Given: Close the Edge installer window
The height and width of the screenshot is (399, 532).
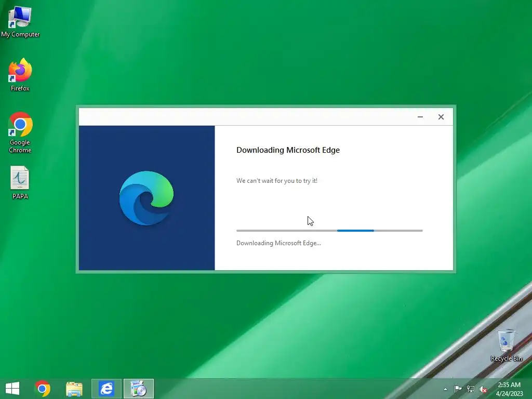Looking at the screenshot, I should (441, 117).
